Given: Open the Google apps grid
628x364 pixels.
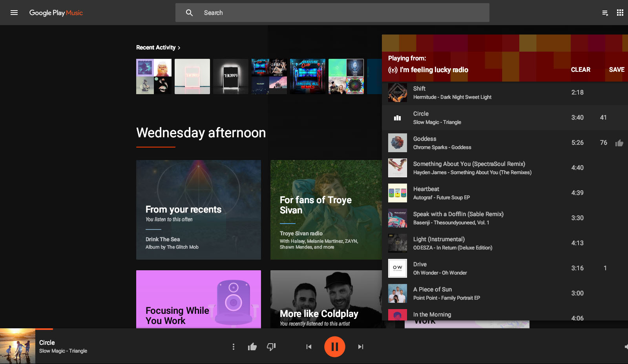Looking at the screenshot, I should pos(620,13).
